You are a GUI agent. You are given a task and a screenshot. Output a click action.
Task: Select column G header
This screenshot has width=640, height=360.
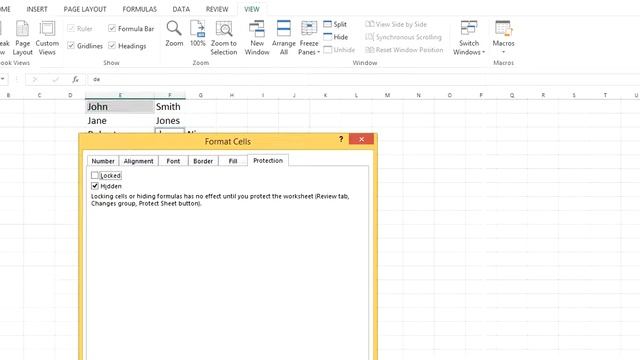(x=200, y=95)
